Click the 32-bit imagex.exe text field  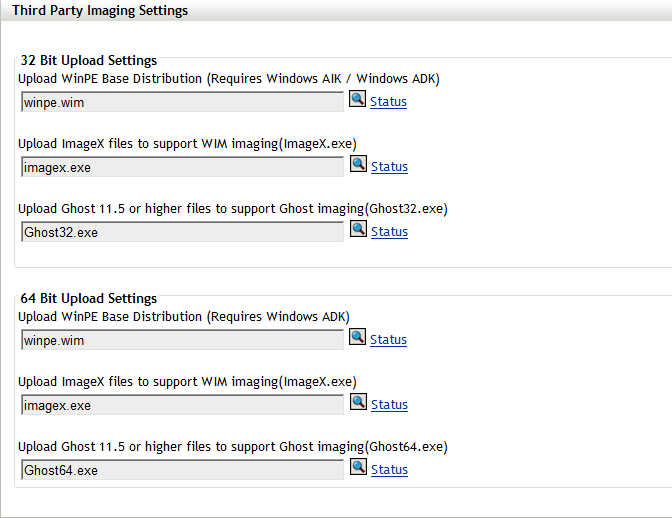[x=182, y=167]
